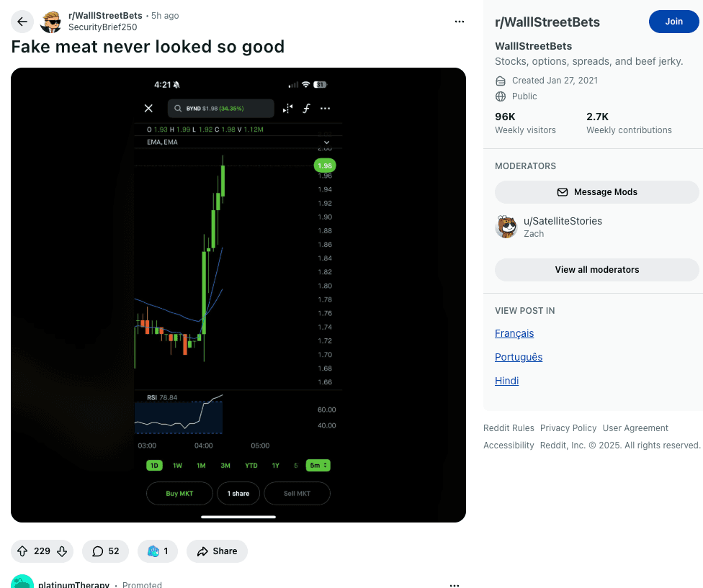Click the u/SatelliteStories moderator avatar
703x588 pixels.
506,227
